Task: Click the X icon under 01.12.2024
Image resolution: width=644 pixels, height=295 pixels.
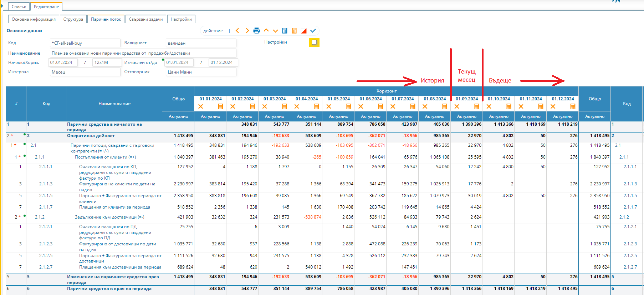Action: 553,106
